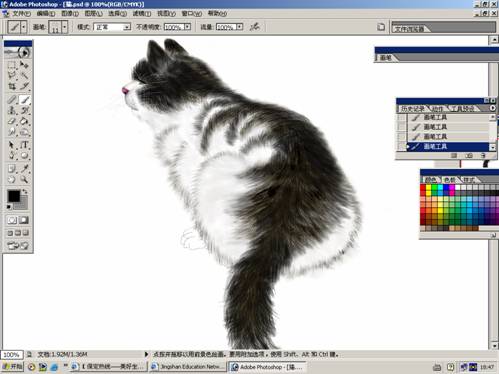The height and width of the screenshot is (374, 499).
Task: Toggle snapshot box beside first history state
Action: pos(402,117)
